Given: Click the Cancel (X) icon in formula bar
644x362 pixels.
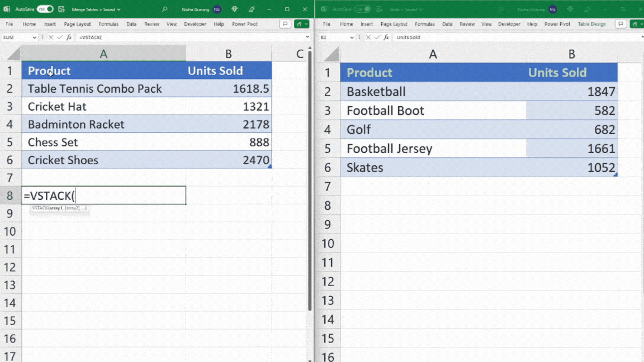Looking at the screenshot, I should [50, 37].
